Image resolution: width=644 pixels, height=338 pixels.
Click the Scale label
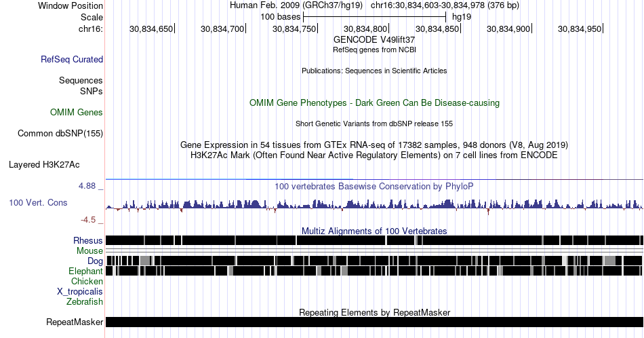pos(92,17)
